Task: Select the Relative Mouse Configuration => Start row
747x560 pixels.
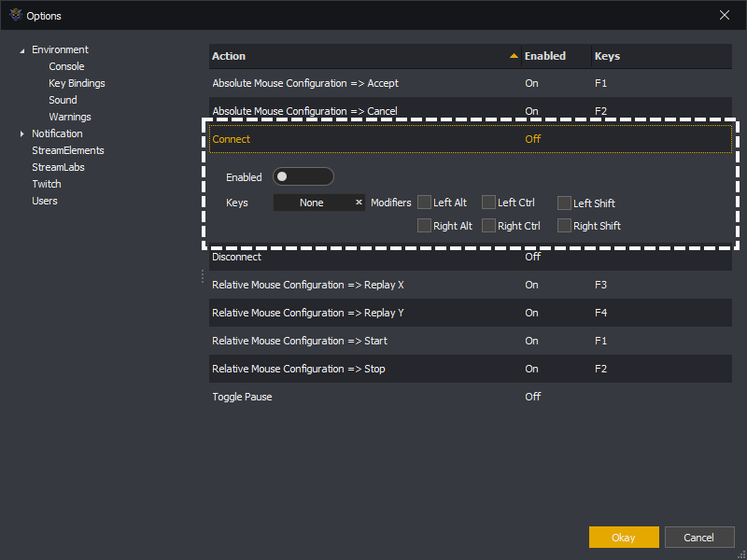Action: point(471,341)
